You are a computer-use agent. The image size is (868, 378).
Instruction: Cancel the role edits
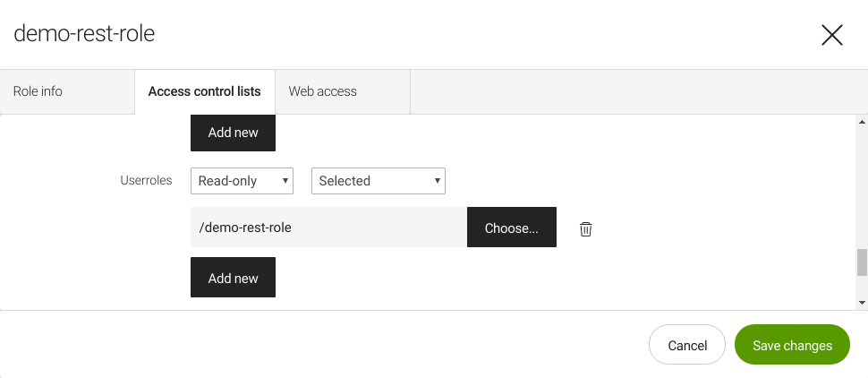687,345
